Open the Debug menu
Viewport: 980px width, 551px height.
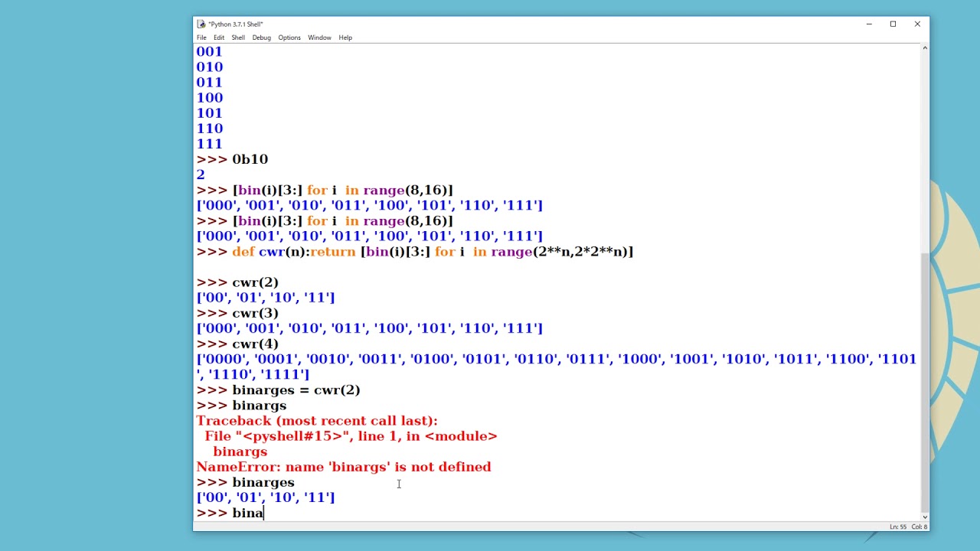click(x=262, y=37)
